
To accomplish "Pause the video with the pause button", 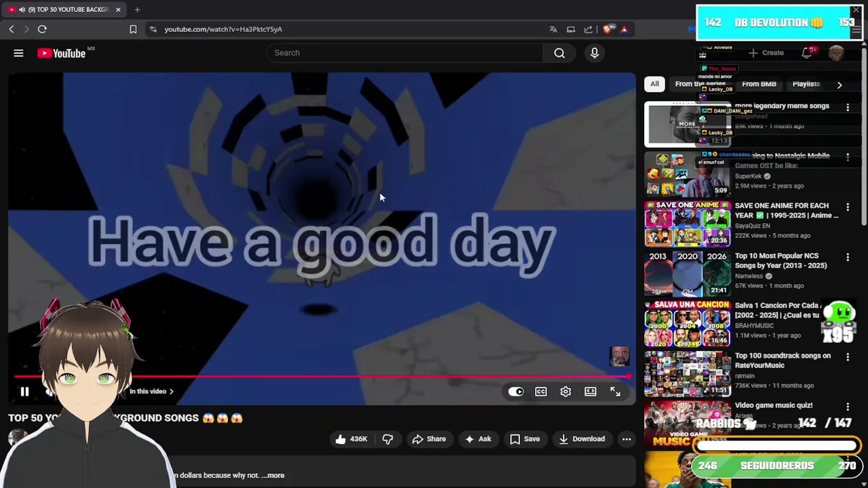I will click(24, 391).
